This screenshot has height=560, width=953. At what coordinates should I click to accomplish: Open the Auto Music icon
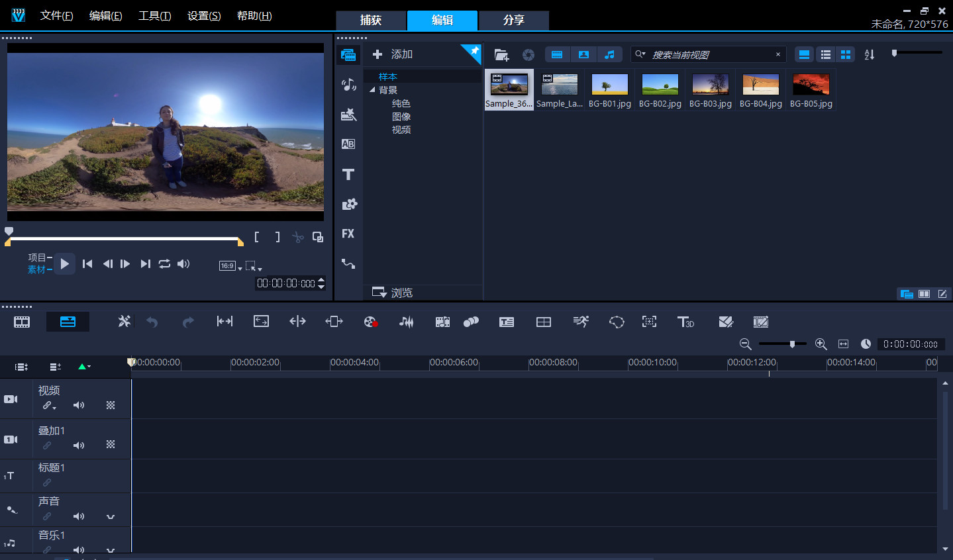[x=442, y=322]
